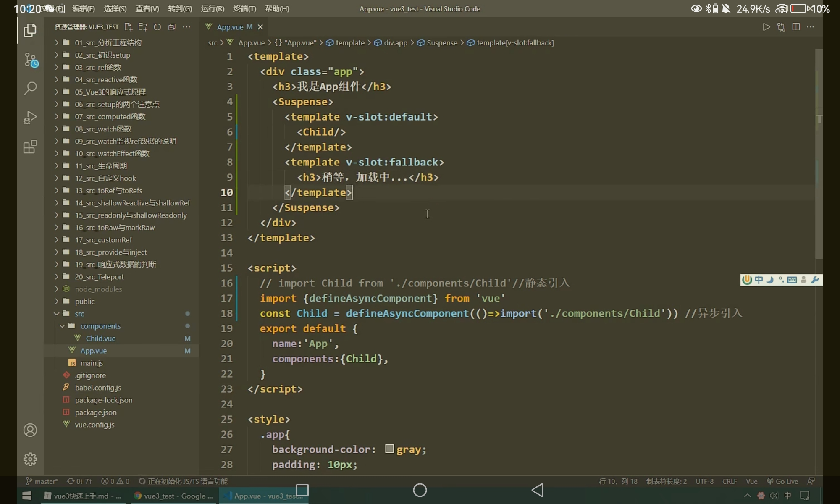Image resolution: width=840 pixels, height=504 pixels.
Task: Click the Run play icon in editor toolbar
Action: 766,27
